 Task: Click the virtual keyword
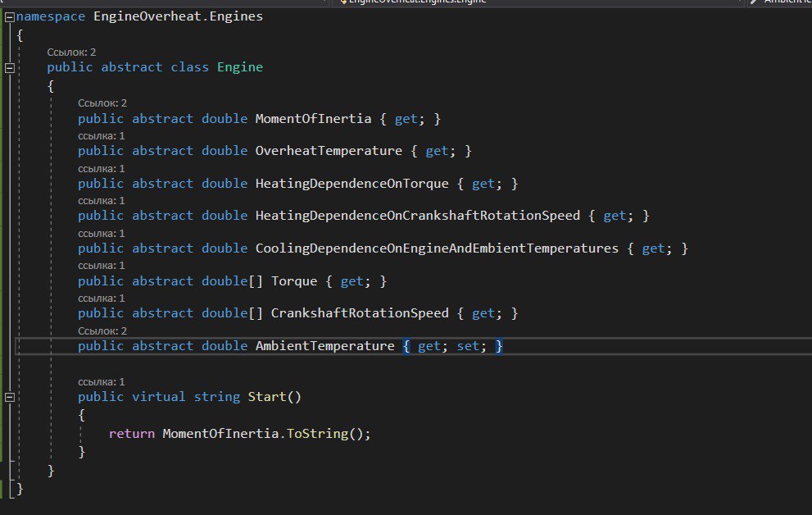[158, 397]
